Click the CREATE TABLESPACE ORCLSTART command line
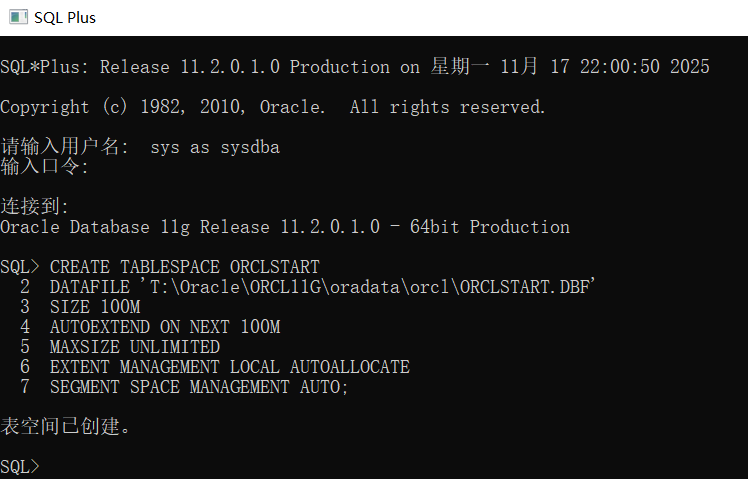 pyautogui.click(x=184, y=267)
